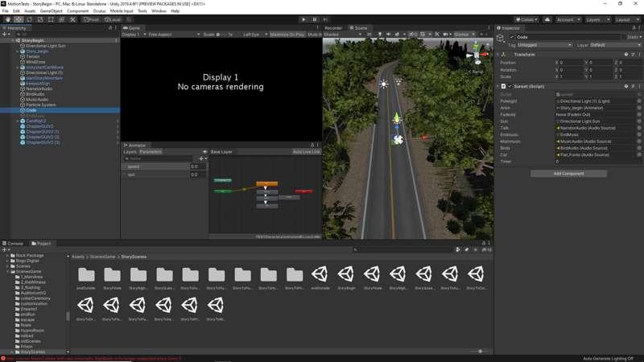The height and width of the screenshot is (362, 644).
Task: Toggle Animator layer visibility eye icon
Action: pyautogui.click(x=204, y=152)
